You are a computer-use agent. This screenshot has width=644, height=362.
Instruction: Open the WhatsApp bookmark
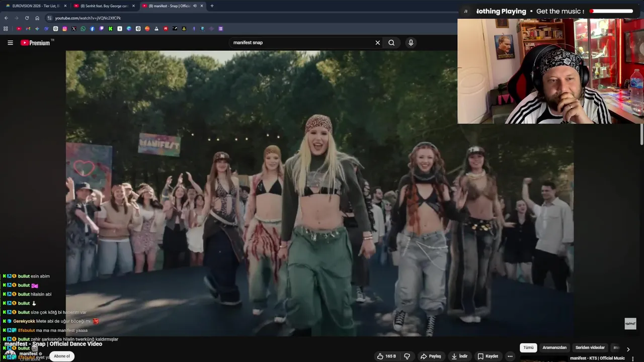tap(83, 29)
